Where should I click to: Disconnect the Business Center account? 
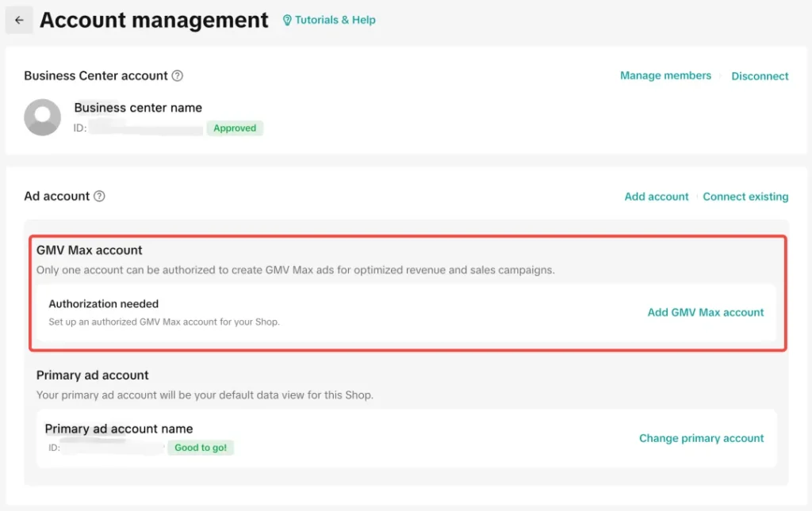760,76
